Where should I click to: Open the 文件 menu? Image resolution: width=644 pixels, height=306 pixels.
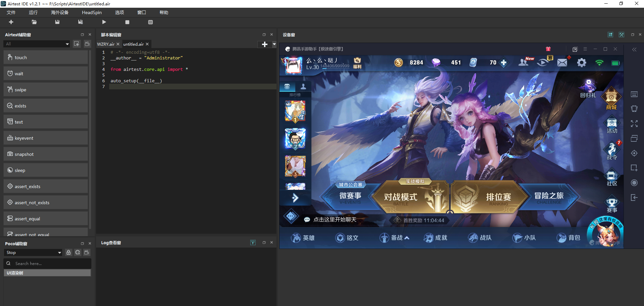[11, 12]
